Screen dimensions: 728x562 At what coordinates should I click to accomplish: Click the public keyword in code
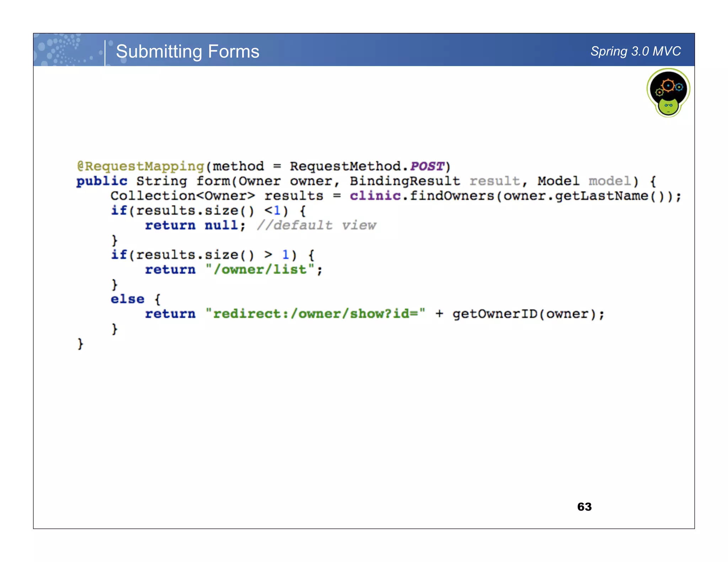coord(102,181)
